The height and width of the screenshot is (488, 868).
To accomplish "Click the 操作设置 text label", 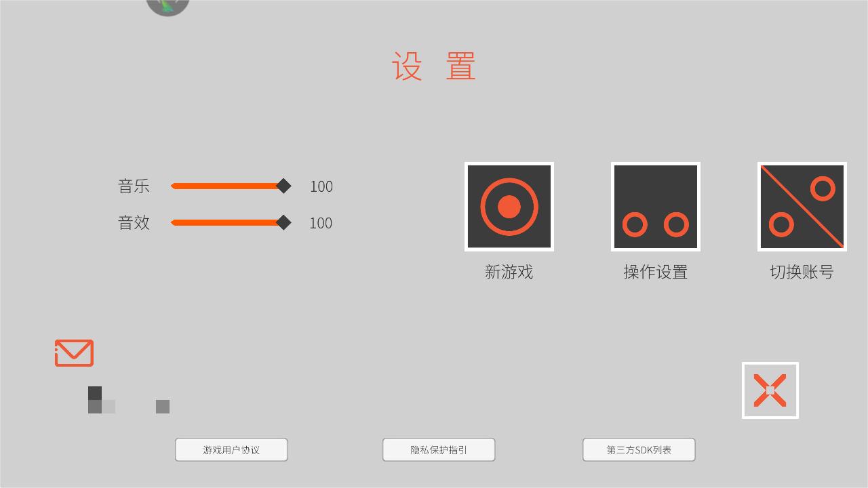I will pyautogui.click(x=656, y=272).
